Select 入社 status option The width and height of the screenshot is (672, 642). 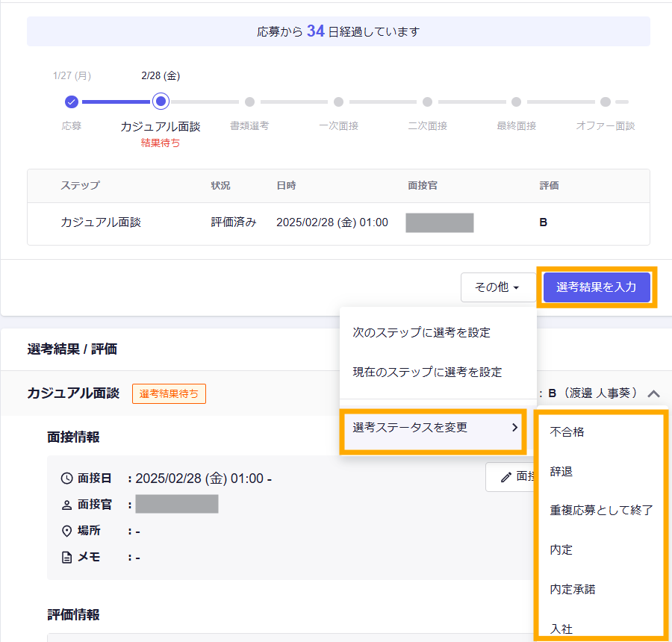tap(561, 629)
